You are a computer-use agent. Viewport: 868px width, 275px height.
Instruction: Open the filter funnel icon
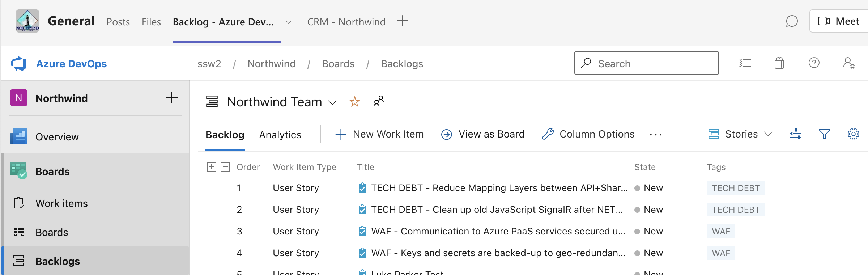(824, 134)
